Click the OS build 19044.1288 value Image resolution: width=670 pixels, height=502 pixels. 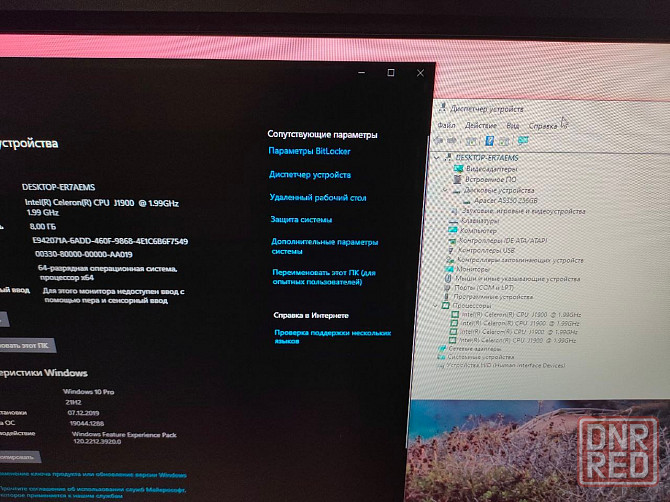tap(87, 423)
